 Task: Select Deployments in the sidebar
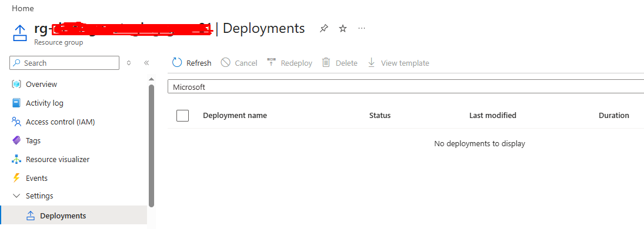tap(74, 215)
